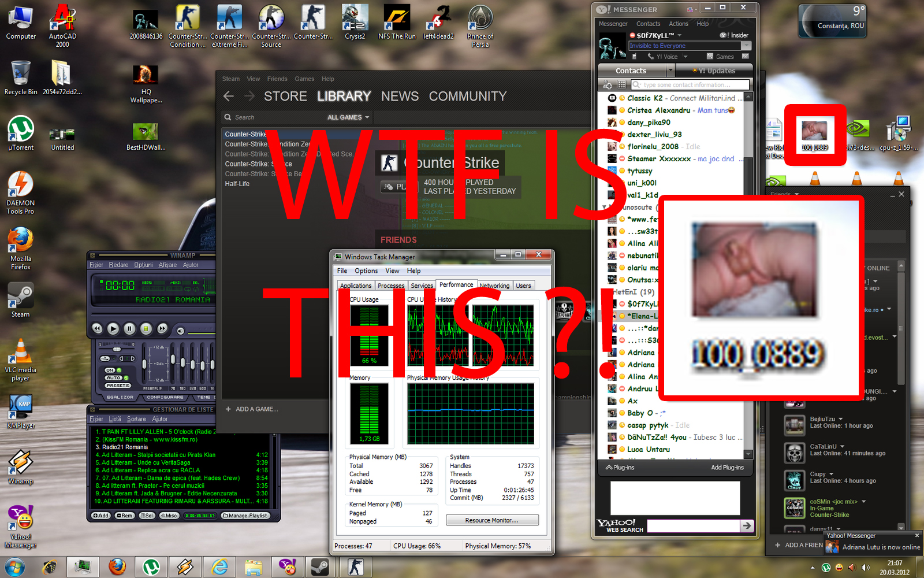This screenshot has width=924, height=578.
Task: Click Rem button in Winamp playlist
Action: click(x=125, y=516)
